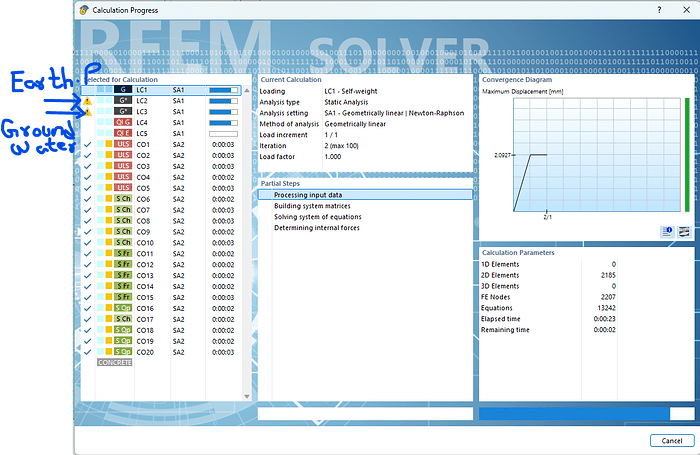Screen dimensions: 700x455
Task: Click the 'Static Analysis' analysis type value
Action: (x=346, y=102)
